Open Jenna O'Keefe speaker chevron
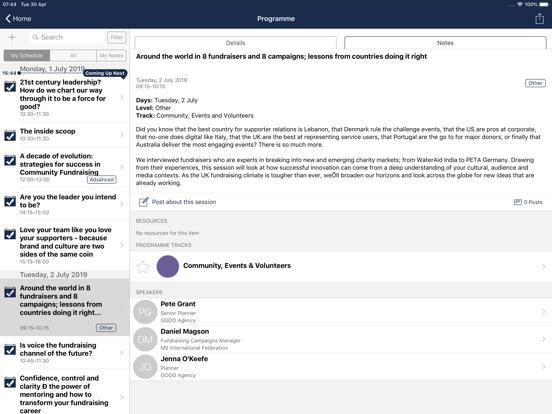This screenshot has height=414, width=552. coord(544,367)
